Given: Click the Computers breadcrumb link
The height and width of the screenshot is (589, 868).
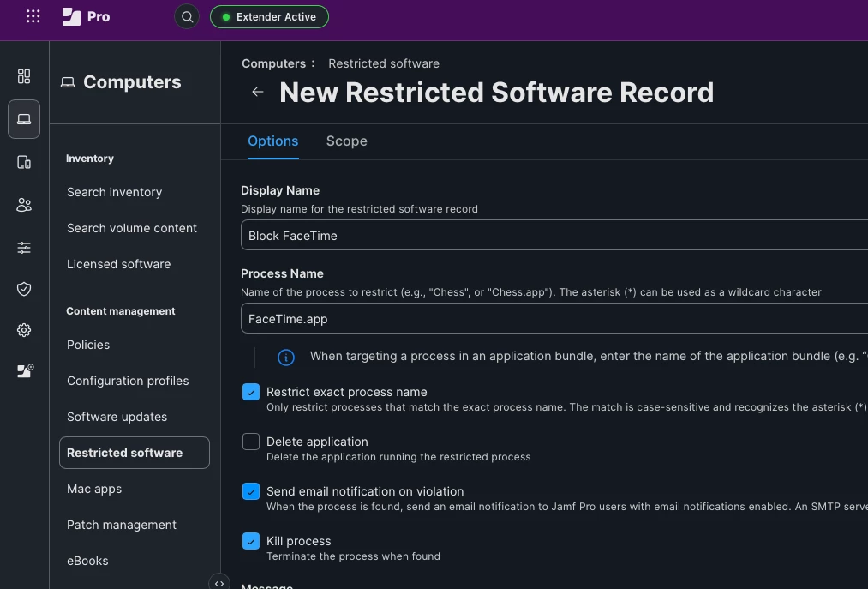Looking at the screenshot, I should coord(273,63).
